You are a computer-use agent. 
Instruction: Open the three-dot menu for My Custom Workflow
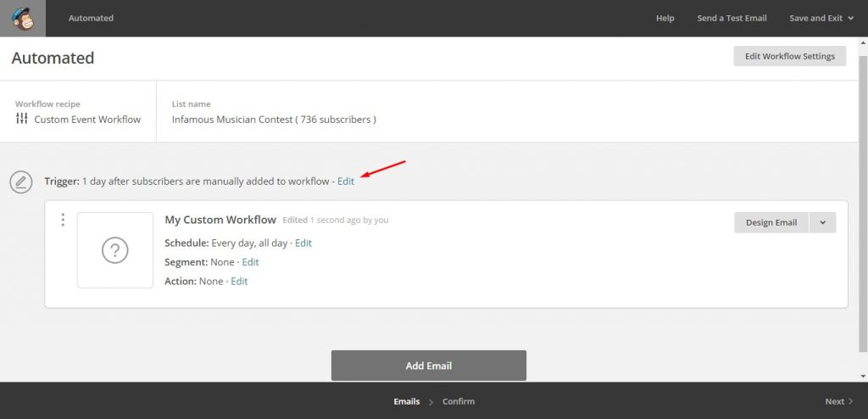(63, 220)
